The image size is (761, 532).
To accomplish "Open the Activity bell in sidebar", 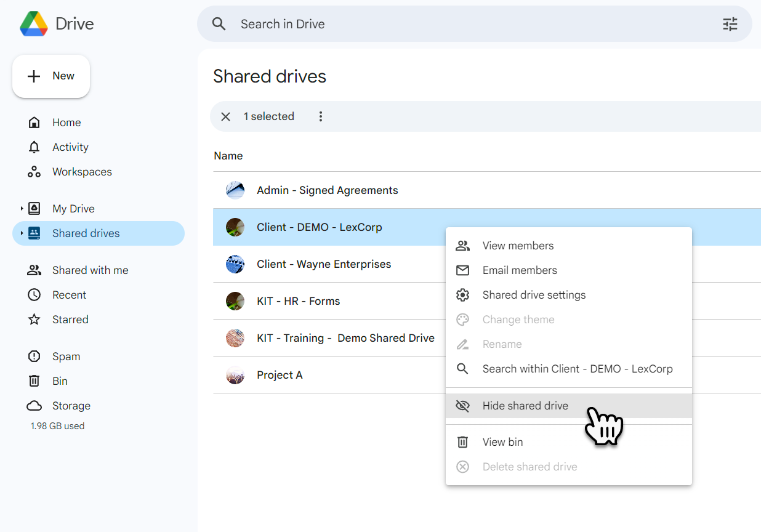I will pos(70,147).
